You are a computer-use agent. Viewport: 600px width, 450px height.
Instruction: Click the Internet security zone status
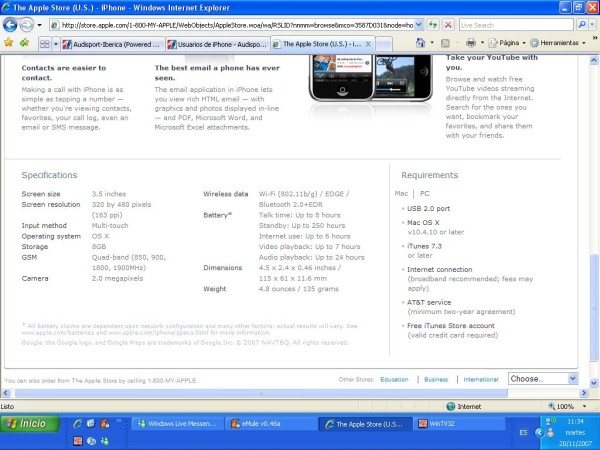click(x=464, y=406)
